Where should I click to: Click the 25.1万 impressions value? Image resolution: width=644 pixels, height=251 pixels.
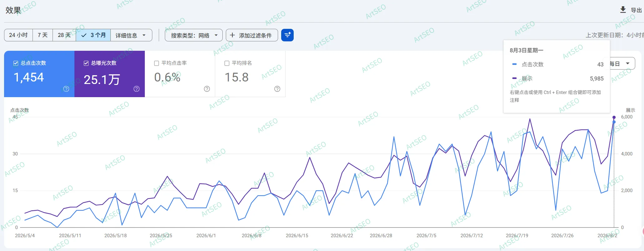(x=102, y=80)
